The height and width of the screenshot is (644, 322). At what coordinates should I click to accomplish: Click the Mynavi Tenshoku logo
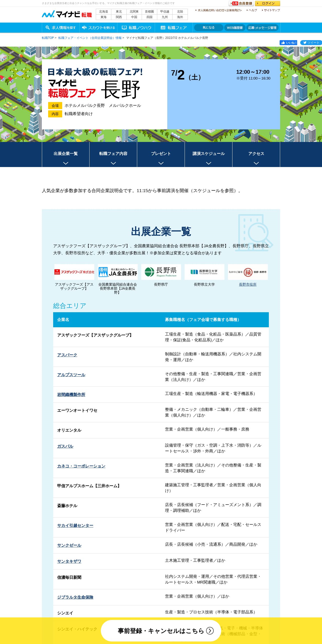(67, 14)
